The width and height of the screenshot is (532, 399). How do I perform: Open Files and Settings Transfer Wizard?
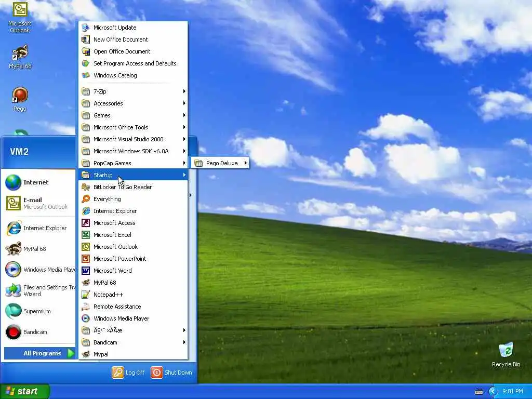click(39, 290)
